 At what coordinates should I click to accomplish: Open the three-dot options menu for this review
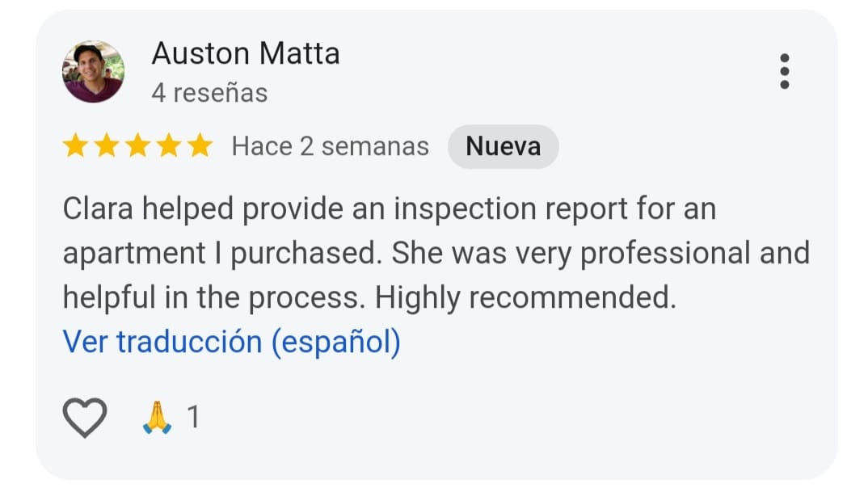(x=783, y=71)
